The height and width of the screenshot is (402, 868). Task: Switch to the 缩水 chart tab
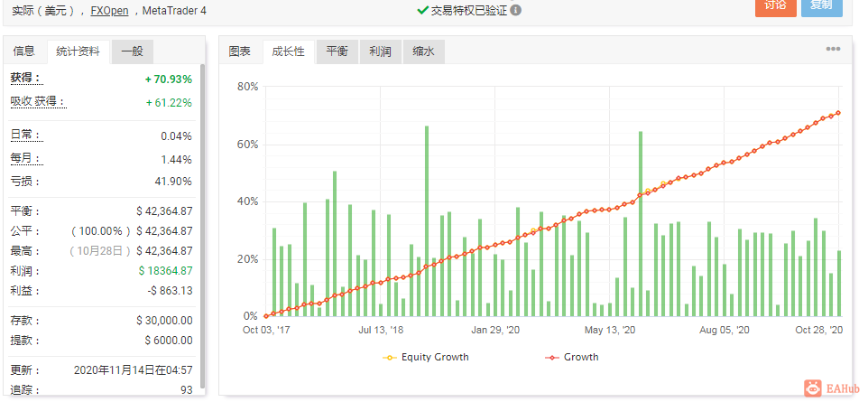[x=423, y=51]
